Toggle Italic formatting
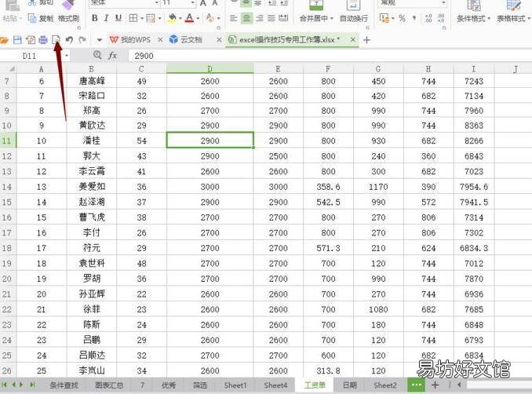The width and height of the screenshot is (532, 394). point(106,18)
